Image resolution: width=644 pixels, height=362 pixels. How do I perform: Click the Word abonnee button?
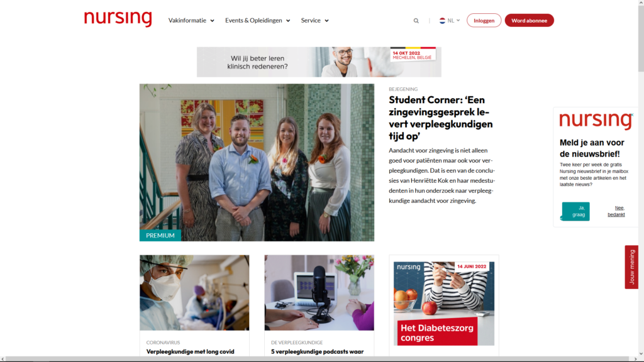coord(529,21)
